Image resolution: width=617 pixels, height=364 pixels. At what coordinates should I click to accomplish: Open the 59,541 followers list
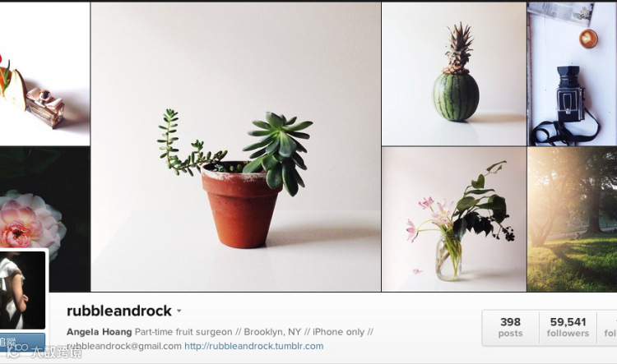(568, 328)
